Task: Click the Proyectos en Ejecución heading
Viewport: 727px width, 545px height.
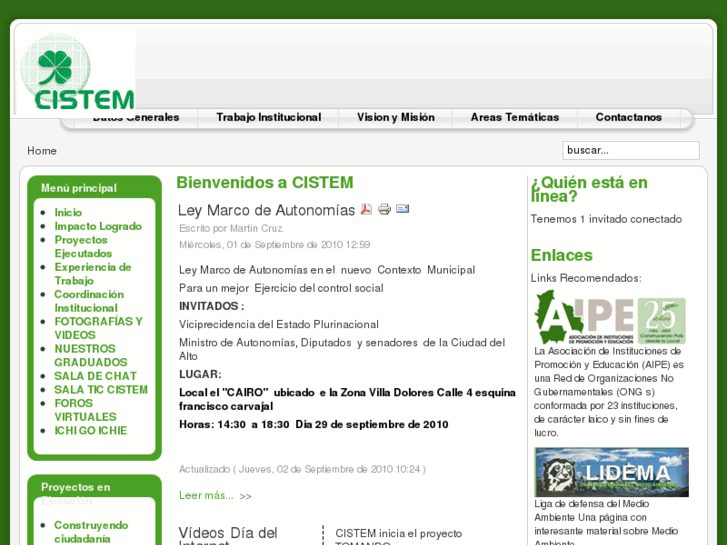Action: point(76,494)
